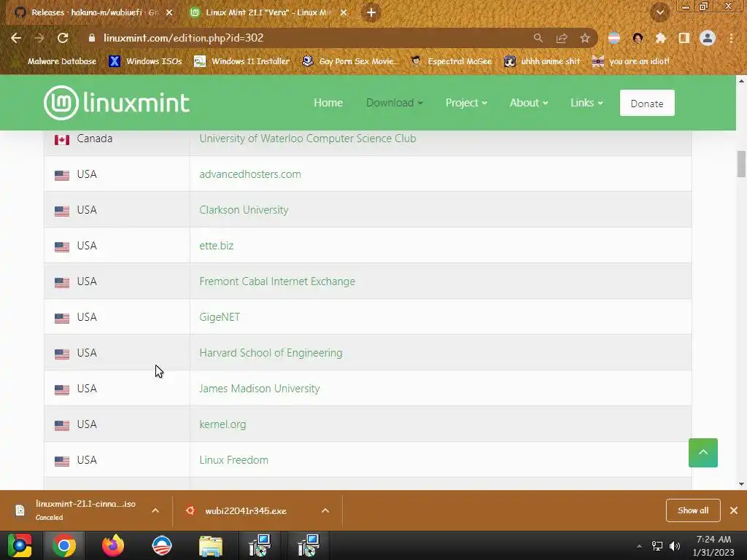Open Harvard School of Engineering mirror

pyautogui.click(x=271, y=353)
